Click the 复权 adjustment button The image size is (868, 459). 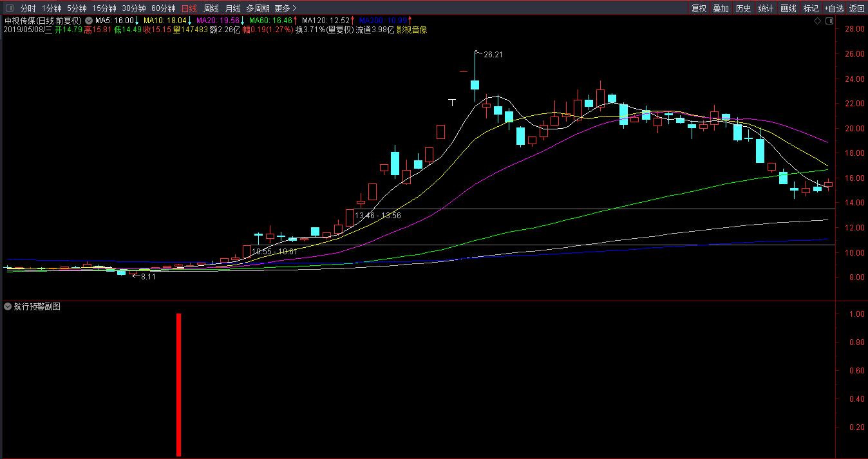tap(699, 8)
